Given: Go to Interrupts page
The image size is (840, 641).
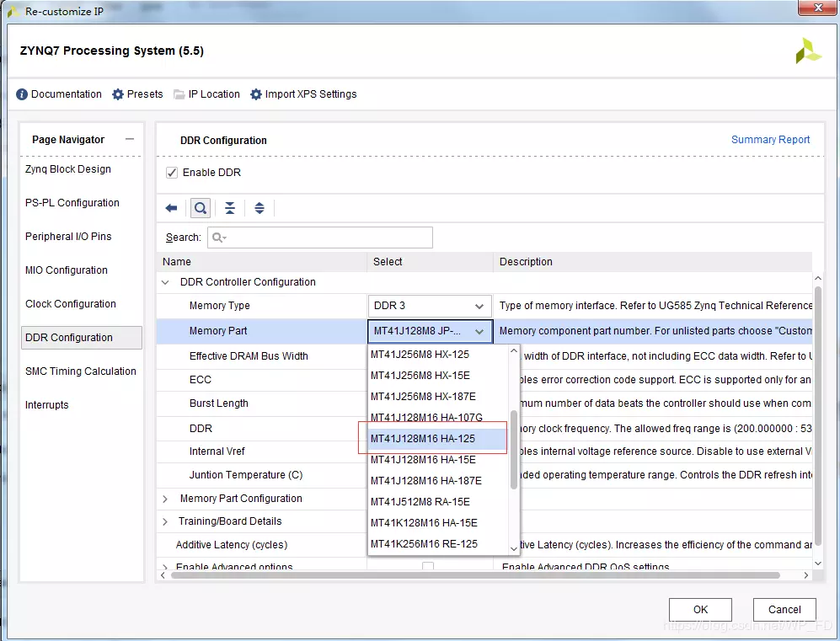Looking at the screenshot, I should (47, 405).
